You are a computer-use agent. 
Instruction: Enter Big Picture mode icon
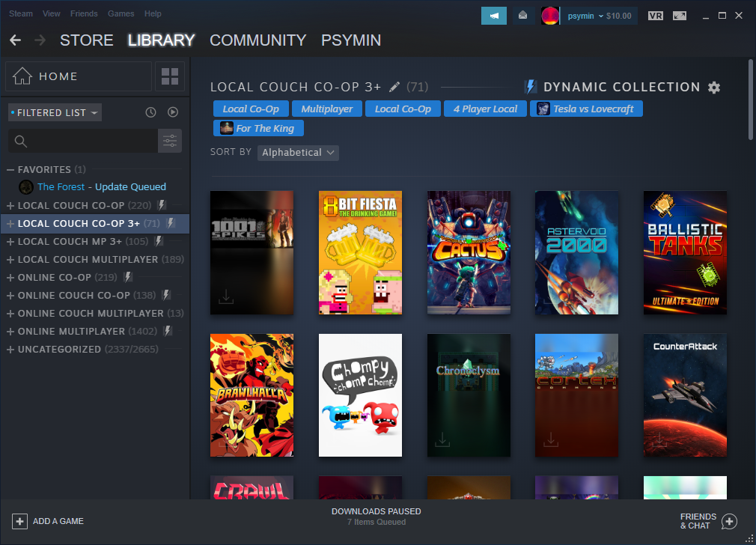pos(680,16)
